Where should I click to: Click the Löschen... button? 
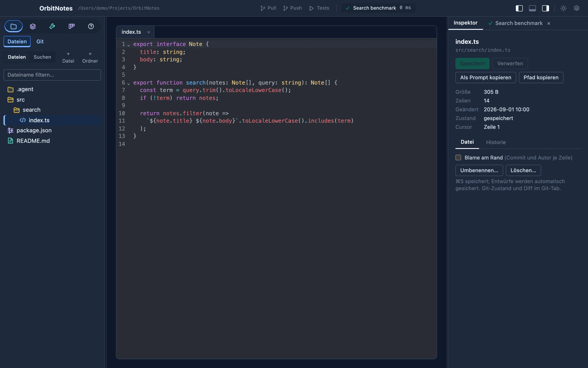click(523, 170)
